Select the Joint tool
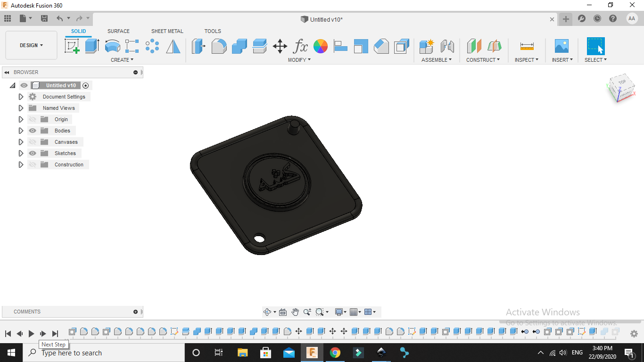The image size is (644, 362). [x=447, y=46]
